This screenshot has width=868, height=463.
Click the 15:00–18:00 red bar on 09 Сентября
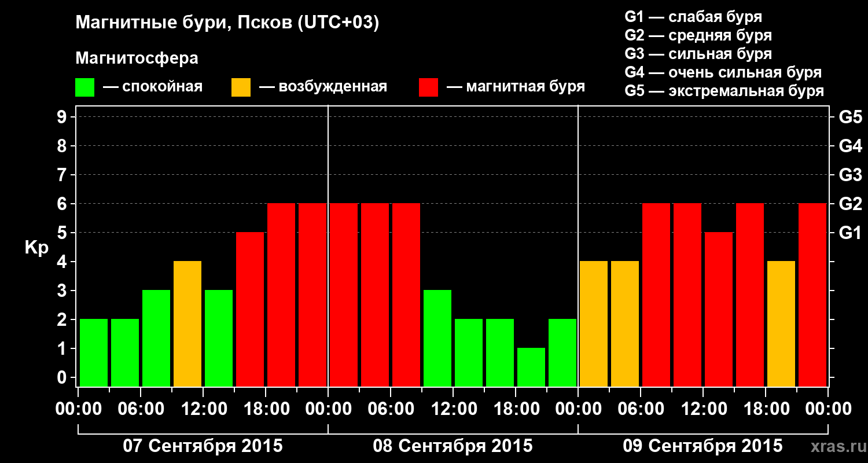[x=750, y=295]
